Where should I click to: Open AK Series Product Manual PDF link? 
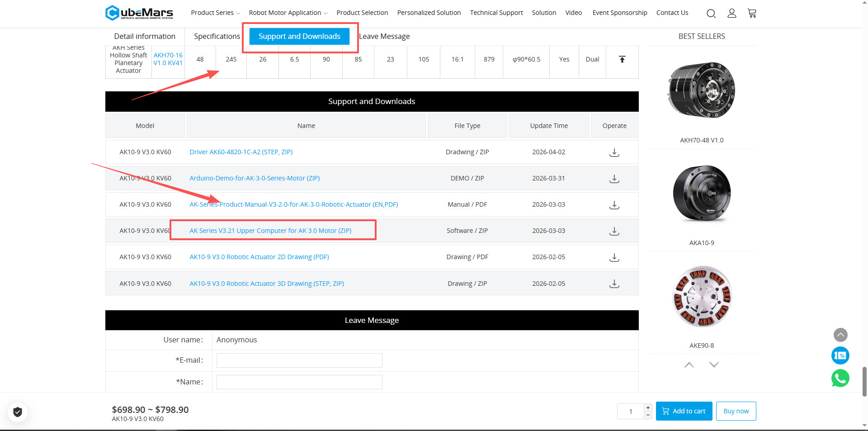click(293, 204)
